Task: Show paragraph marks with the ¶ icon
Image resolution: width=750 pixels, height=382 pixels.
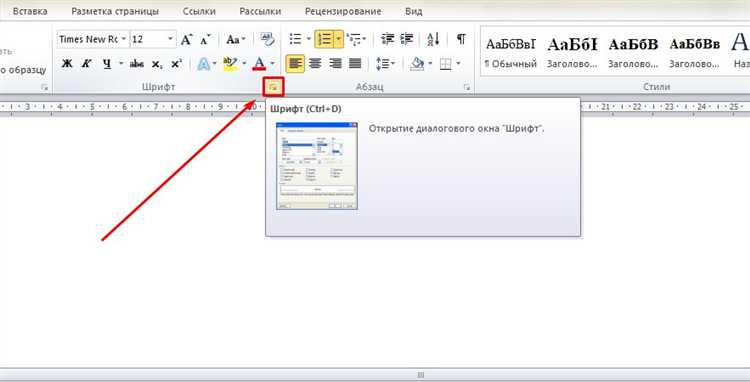Action: [x=461, y=39]
